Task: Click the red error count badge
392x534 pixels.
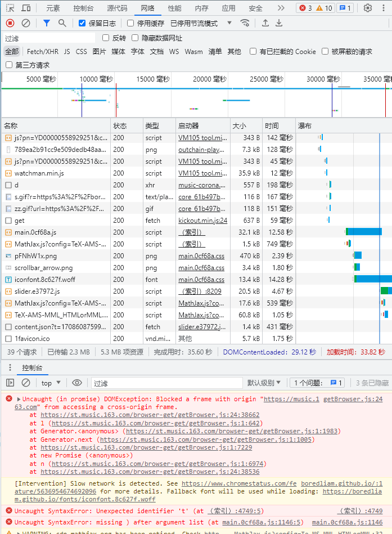Action: (x=305, y=8)
